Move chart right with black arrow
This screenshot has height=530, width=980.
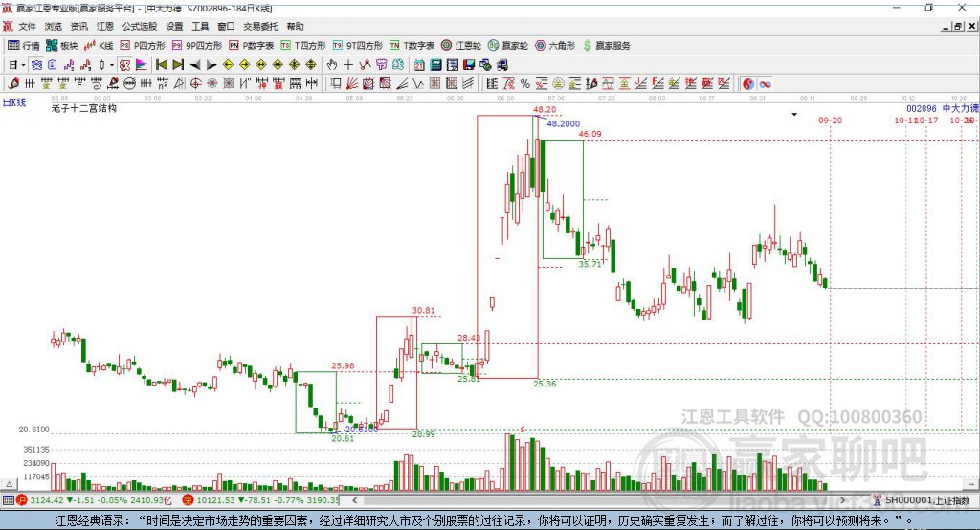point(212,65)
